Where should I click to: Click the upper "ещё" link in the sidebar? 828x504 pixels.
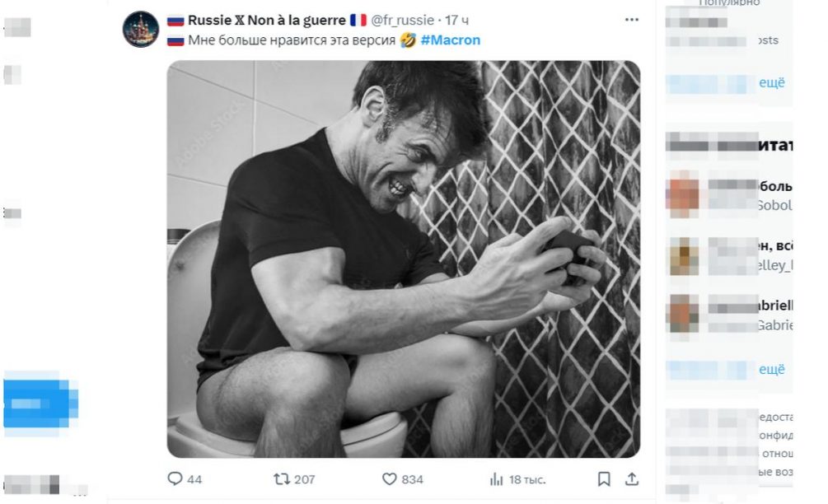(x=772, y=82)
